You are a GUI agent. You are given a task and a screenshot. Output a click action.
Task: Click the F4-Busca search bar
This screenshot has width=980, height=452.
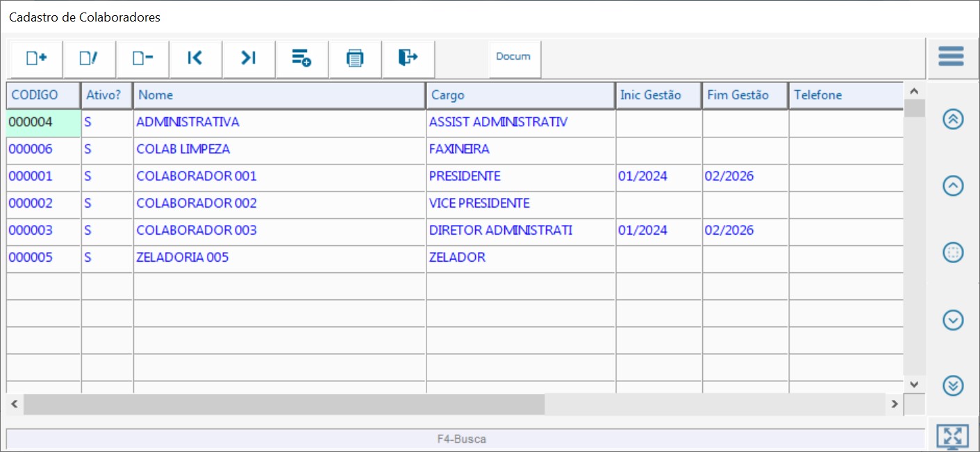[x=462, y=439]
